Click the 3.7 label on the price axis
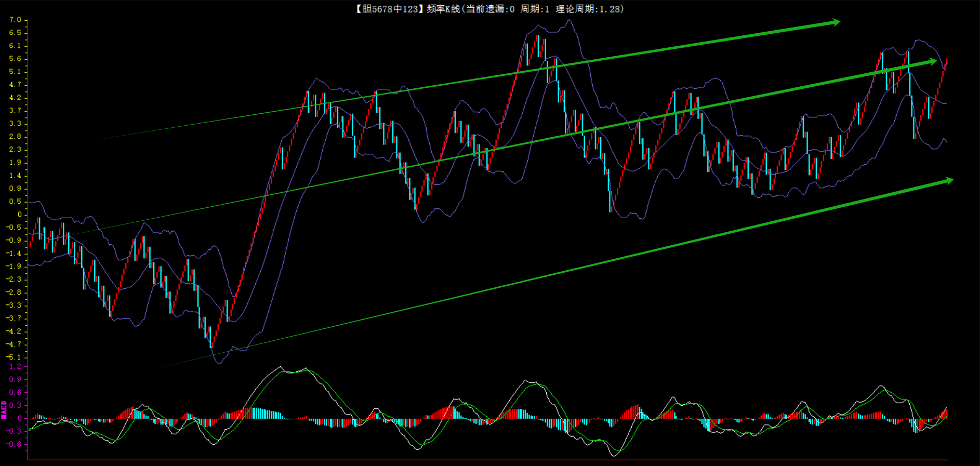980x466 pixels. click(15, 111)
